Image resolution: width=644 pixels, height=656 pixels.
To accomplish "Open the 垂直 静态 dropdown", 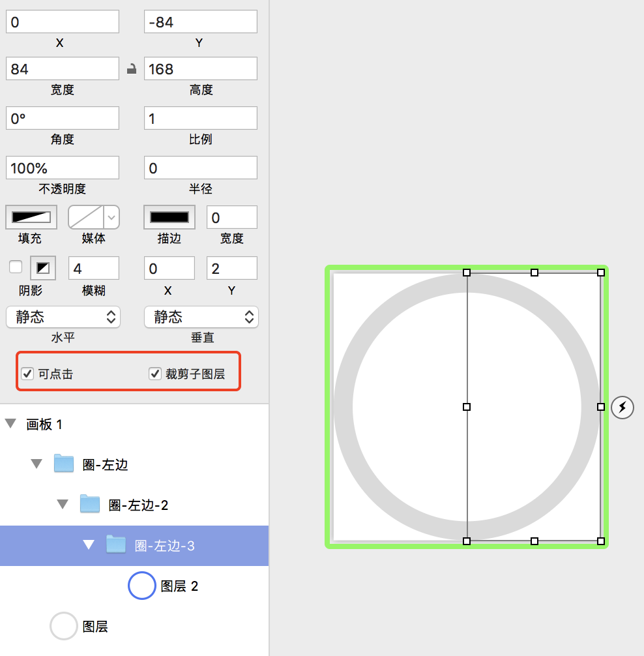I will (x=201, y=317).
